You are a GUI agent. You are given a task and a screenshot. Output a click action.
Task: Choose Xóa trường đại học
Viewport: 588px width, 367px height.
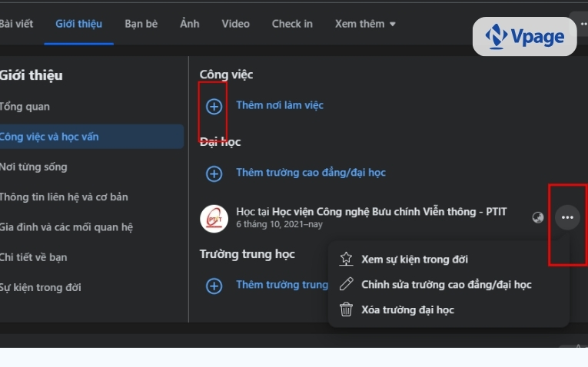[x=449, y=309]
